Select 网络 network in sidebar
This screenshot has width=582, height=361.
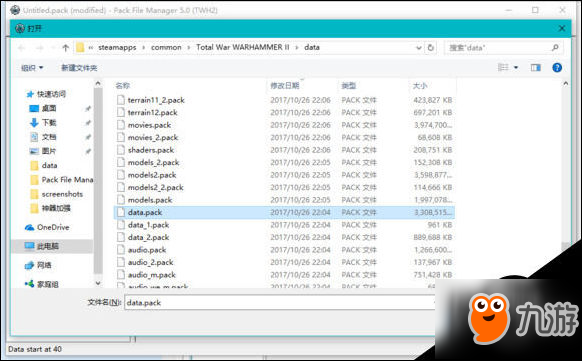(44, 265)
